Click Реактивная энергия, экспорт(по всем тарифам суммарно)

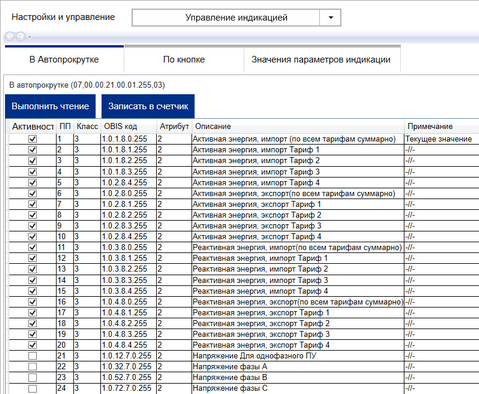(x=298, y=302)
